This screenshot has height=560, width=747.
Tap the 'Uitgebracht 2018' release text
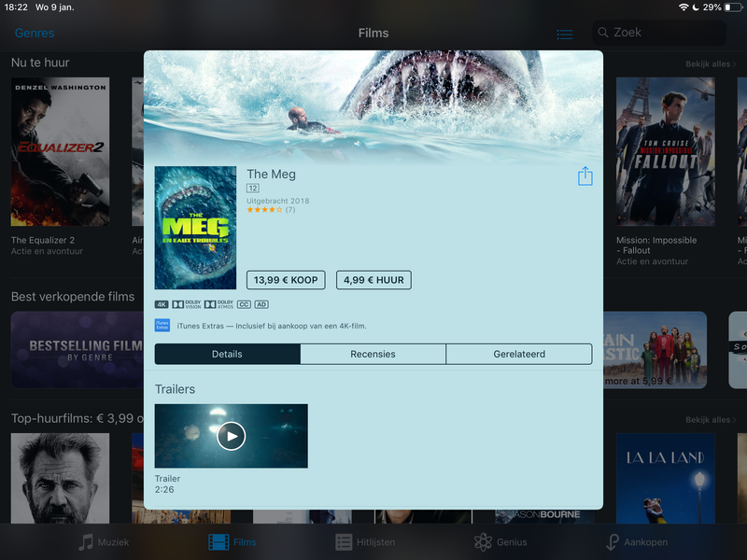coord(277,201)
